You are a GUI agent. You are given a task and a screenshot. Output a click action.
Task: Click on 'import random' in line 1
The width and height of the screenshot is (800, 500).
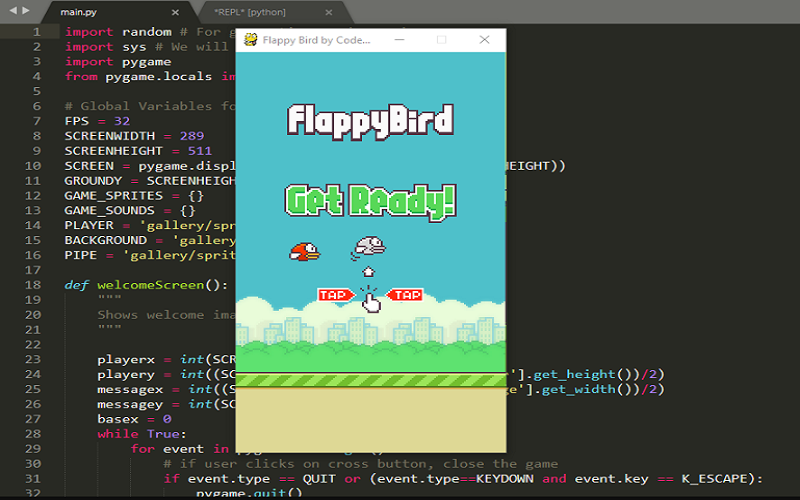point(118,32)
